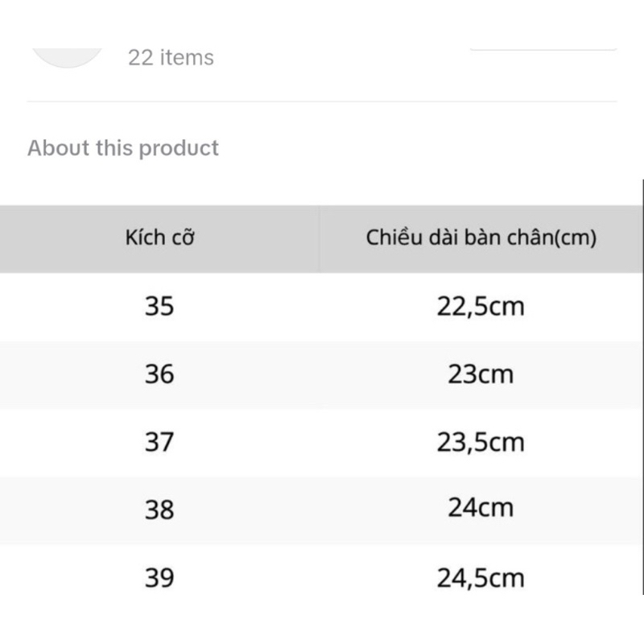Image resolution: width=644 pixels, height=644 pixels.
Task: Click the About this product heading
Action: click(123, 148)
